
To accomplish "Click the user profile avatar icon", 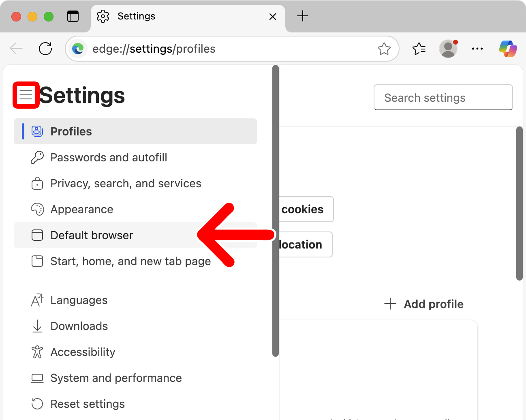I will coord(448,49).
